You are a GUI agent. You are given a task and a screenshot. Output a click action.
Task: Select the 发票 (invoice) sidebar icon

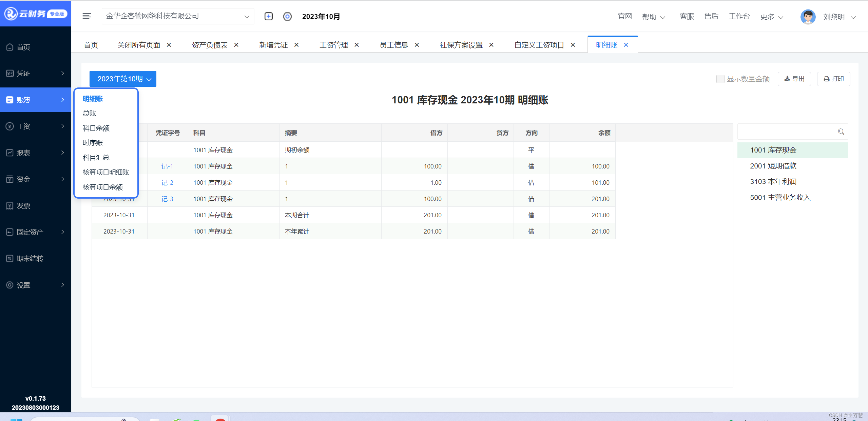[9, 205]
